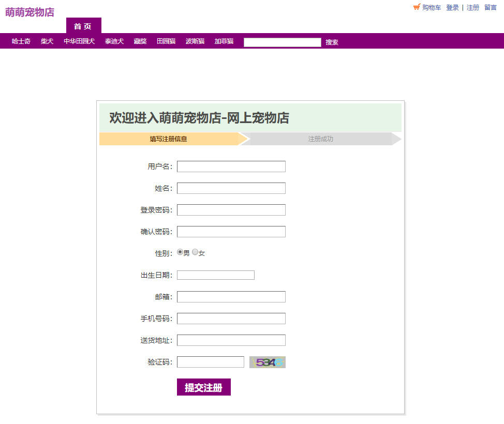Viewport: 504px width, 424px height.
Task: Click inside the top search box
Action: tap(283, 42)
